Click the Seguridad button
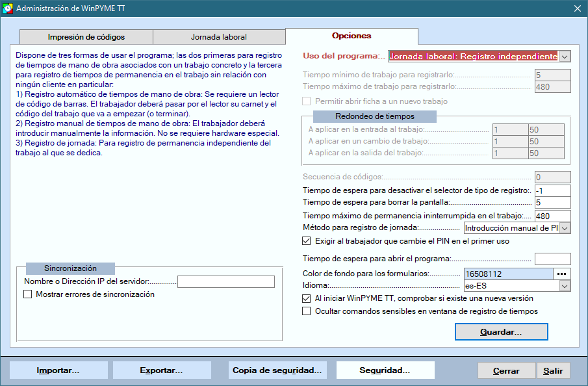The height and width of the screenshot is (386, 588). [385, 370]
